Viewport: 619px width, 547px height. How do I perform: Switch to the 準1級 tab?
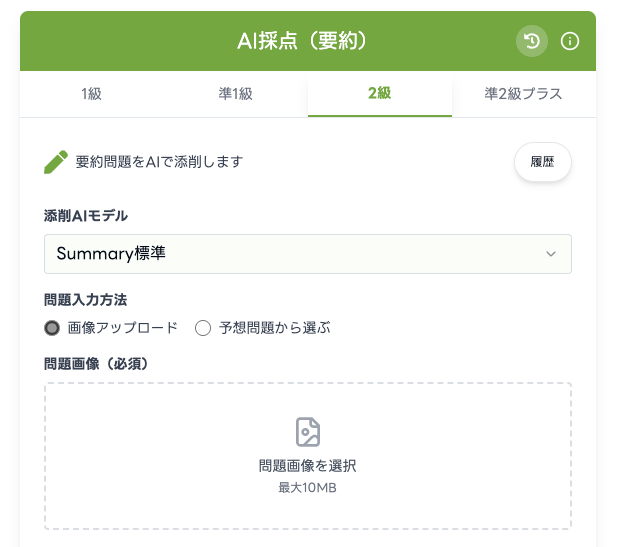(235, 94)
